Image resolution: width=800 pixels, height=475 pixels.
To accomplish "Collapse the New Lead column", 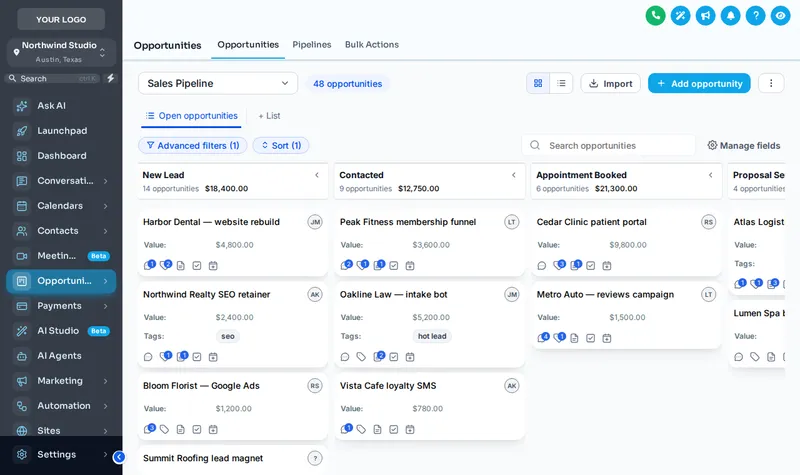I will click(317, 175).
